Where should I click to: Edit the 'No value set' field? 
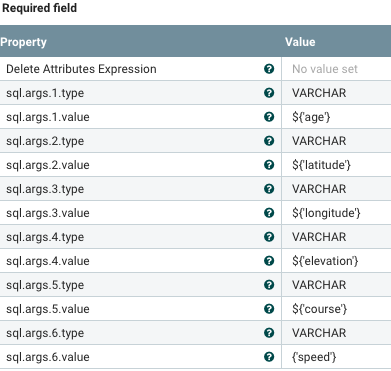(336, 69)
